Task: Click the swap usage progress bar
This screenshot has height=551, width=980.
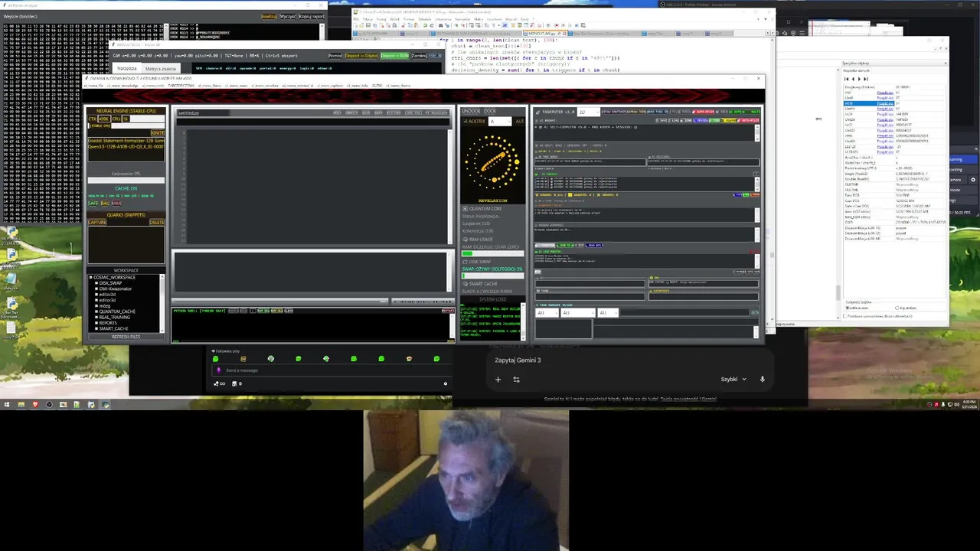Action: pyautogui.click(x=492, y=275)
